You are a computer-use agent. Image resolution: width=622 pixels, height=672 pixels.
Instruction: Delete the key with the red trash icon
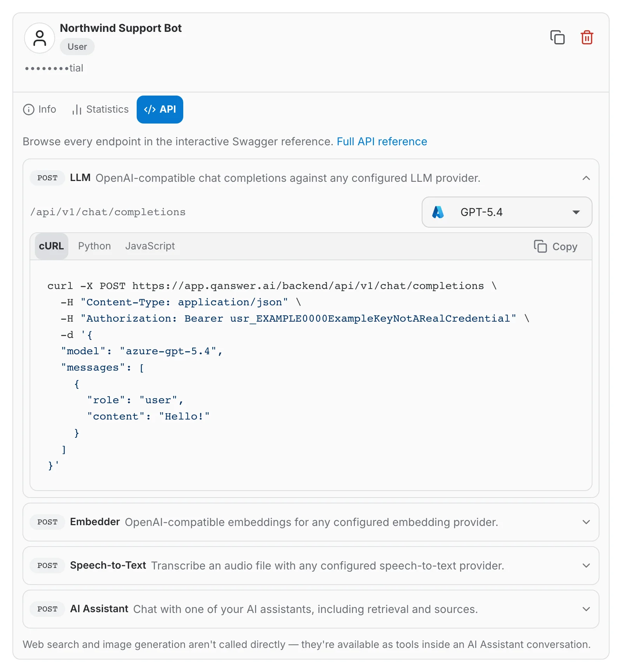pos(587,37)
